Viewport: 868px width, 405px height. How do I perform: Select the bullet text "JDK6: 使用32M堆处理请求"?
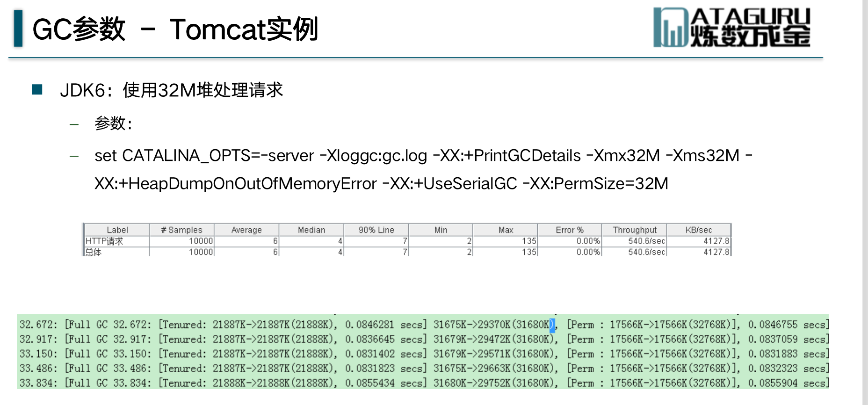click(172, 90)
